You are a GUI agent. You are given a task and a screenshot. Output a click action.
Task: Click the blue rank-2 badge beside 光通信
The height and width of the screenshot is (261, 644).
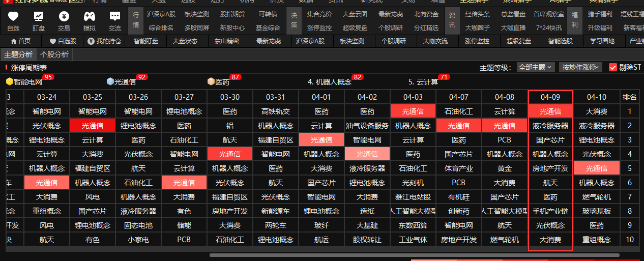coord(110,81)
